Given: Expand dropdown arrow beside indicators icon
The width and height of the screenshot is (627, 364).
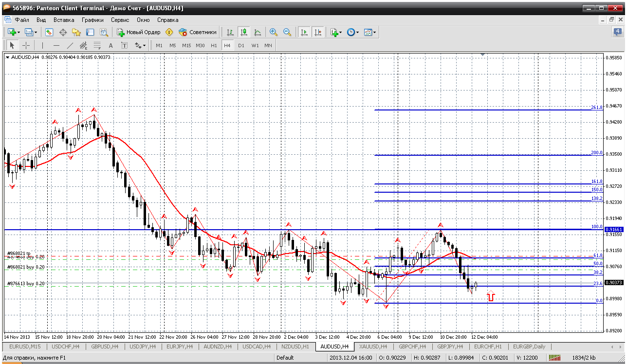Looking at the screenshot, I should click(341, 33).
